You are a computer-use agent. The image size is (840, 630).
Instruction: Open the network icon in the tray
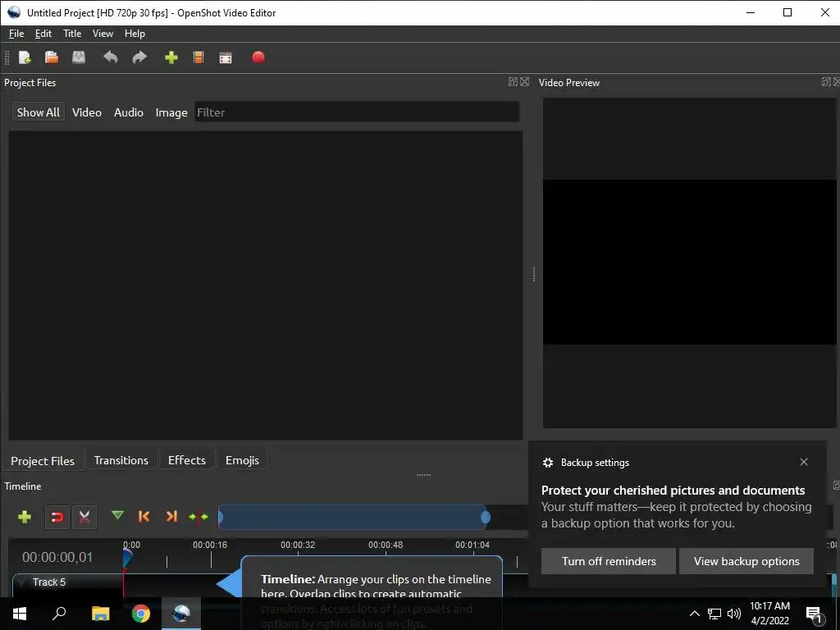pos(714,614)
